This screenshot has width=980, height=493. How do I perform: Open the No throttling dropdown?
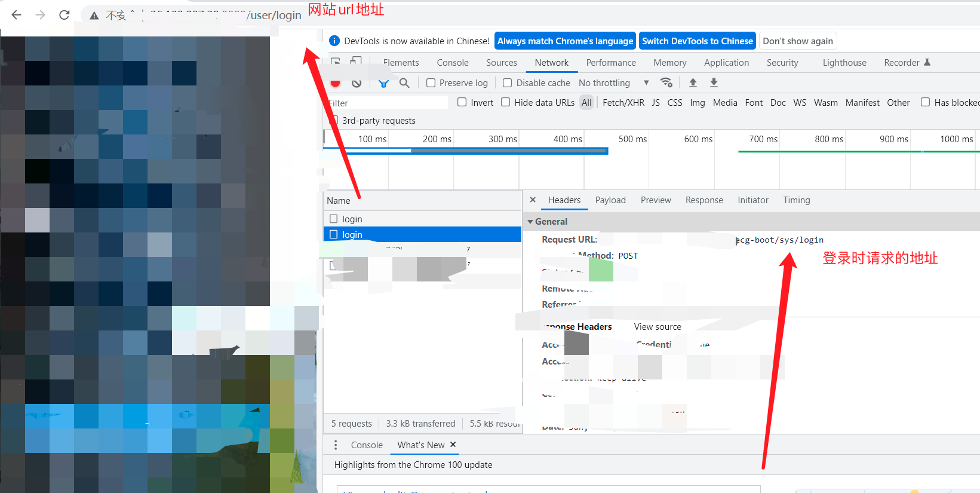pyautogui.click(x=613, y=83)
